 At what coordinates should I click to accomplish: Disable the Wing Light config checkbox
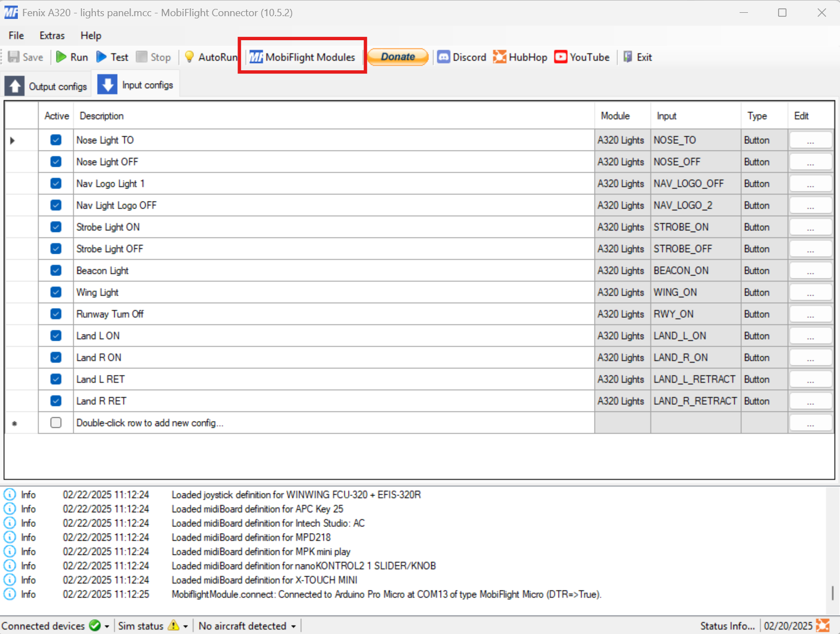(x=56, y=292)
